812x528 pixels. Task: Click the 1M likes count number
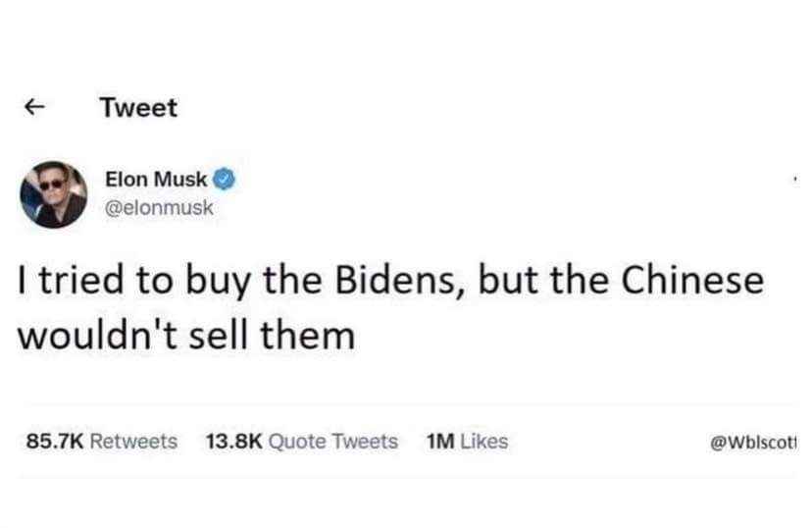point(439,442)
